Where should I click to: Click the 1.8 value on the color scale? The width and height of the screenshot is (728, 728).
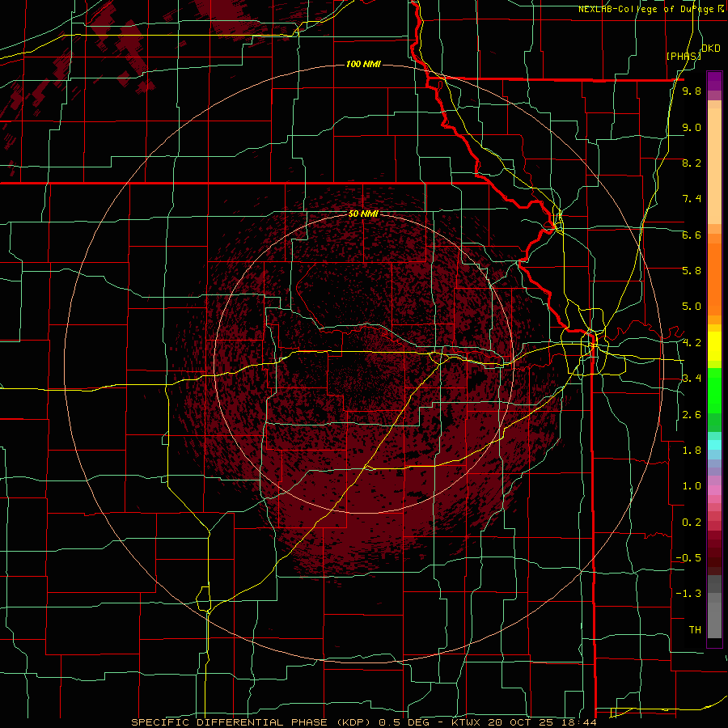(692, 451)
